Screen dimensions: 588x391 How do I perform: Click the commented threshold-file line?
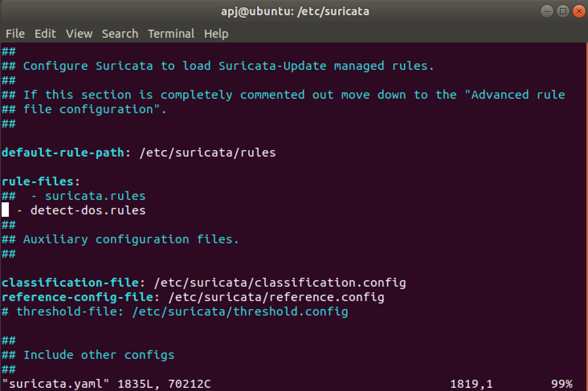[175, 312]
